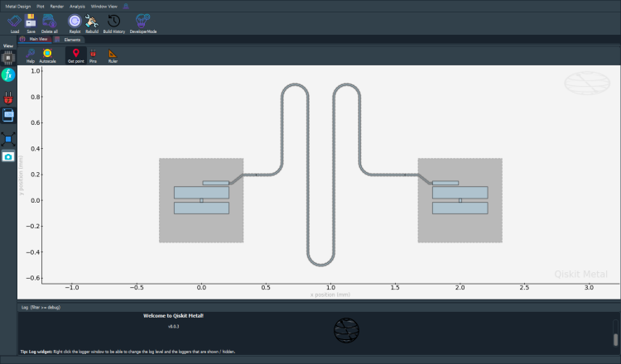
Task: Click the left qubit's small connector pad
Action: 216,183
